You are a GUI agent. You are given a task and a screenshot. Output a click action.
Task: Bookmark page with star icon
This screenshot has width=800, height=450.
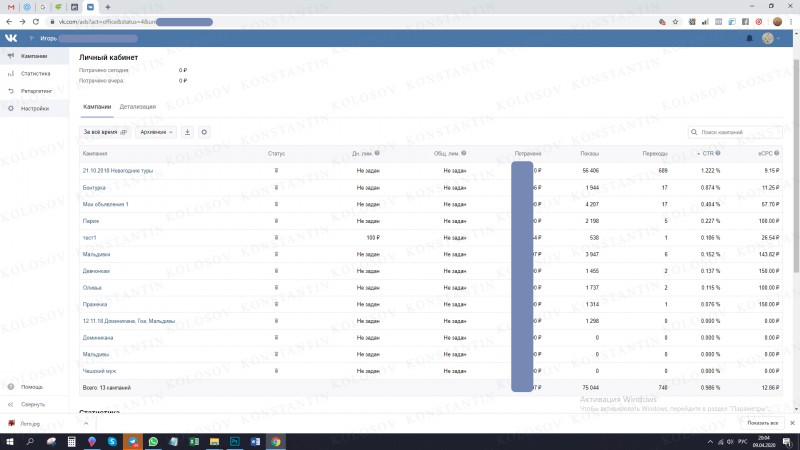point(676,22)
